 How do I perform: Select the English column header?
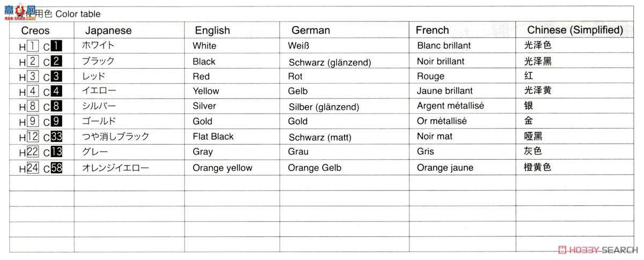(x=212, y=31)
